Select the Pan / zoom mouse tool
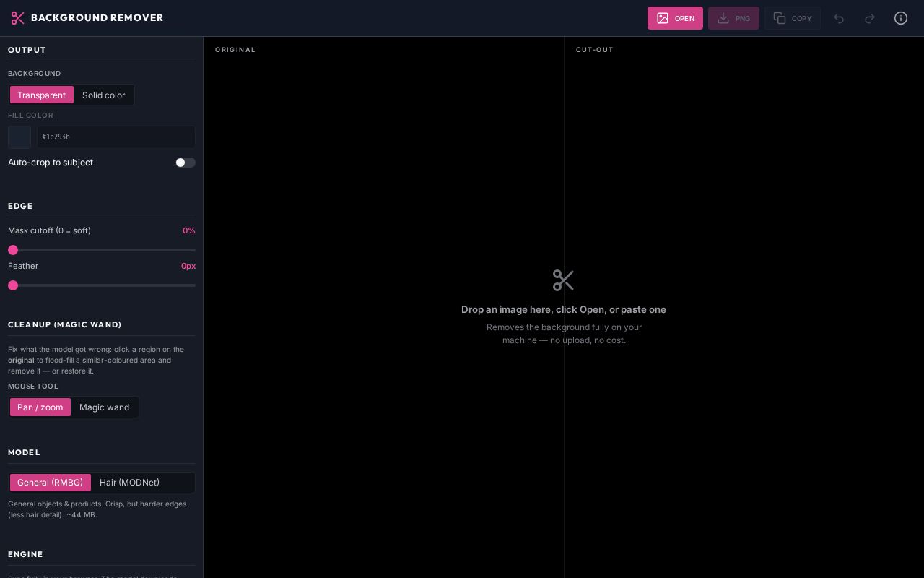The width and height of the screenshot is (924, 578). (x=40, y=407)
